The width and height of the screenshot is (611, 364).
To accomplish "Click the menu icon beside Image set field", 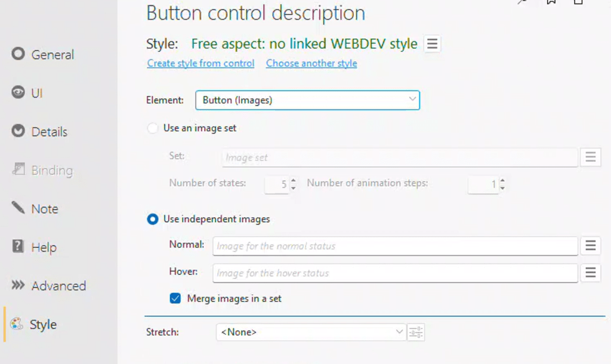I will click(x=590, y=158).
